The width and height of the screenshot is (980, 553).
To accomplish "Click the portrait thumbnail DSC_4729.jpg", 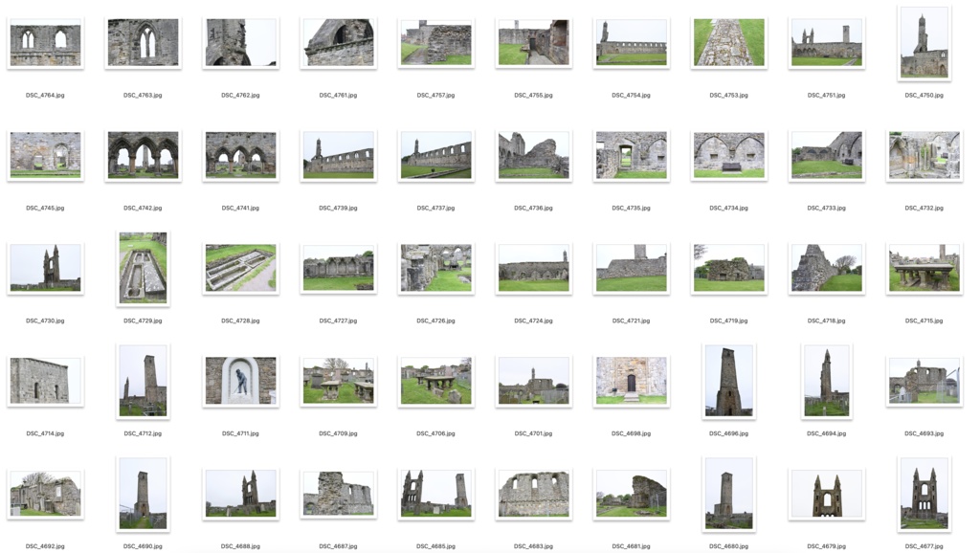I will [144, 269].
